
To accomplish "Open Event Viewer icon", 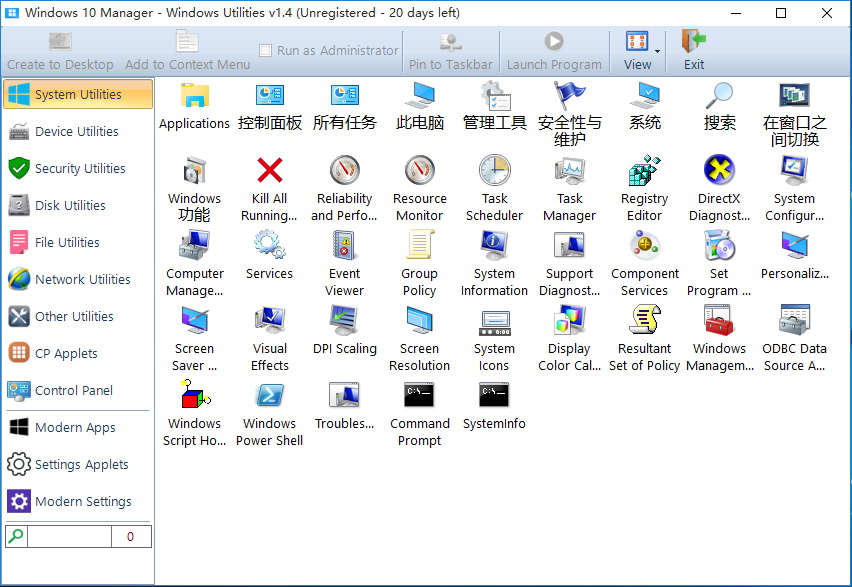I will [344, 245].
